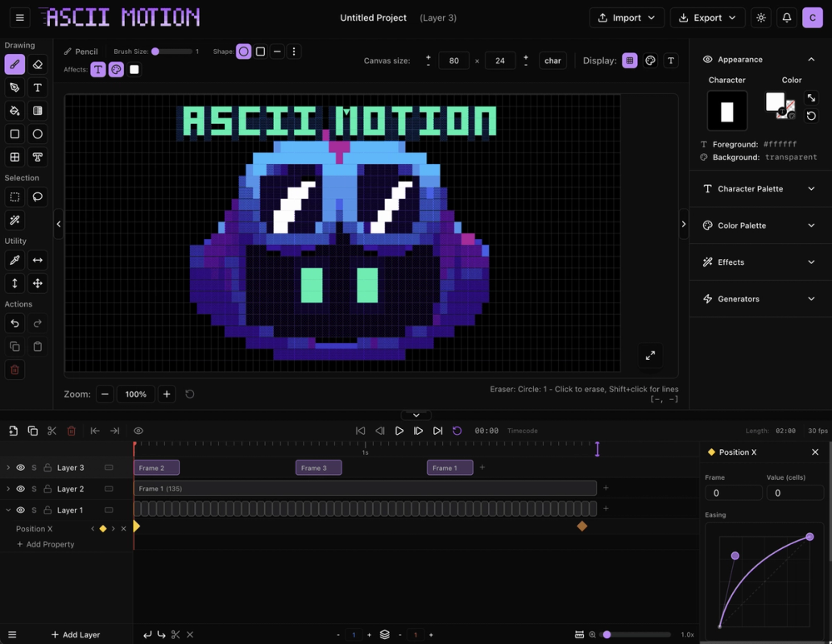Screen dimensions: 832x644
Task: Lock Layer 2
Action: [48, 489]
